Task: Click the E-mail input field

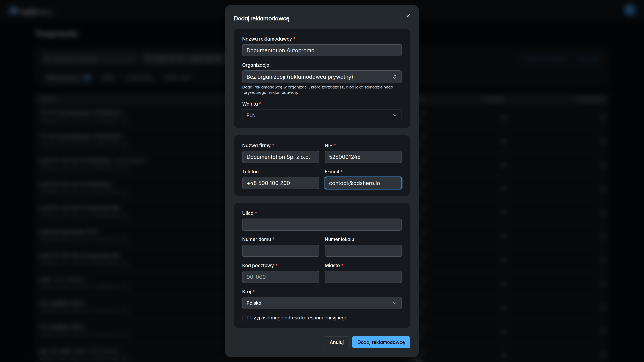Action: click(363, 183)
